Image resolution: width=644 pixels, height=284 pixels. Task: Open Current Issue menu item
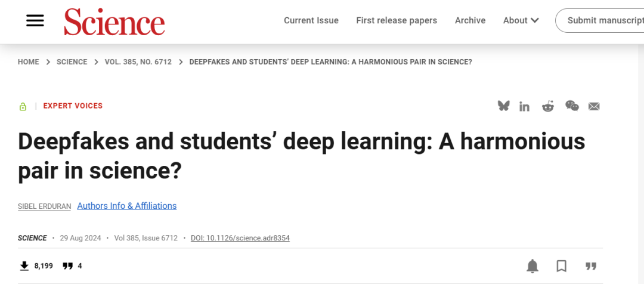click(311, 20)
